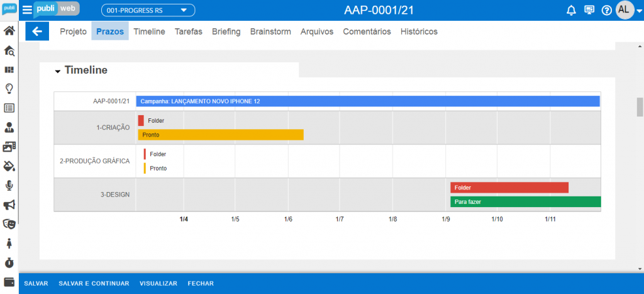Click the VISUALIZAR button

tap(158, 283)
